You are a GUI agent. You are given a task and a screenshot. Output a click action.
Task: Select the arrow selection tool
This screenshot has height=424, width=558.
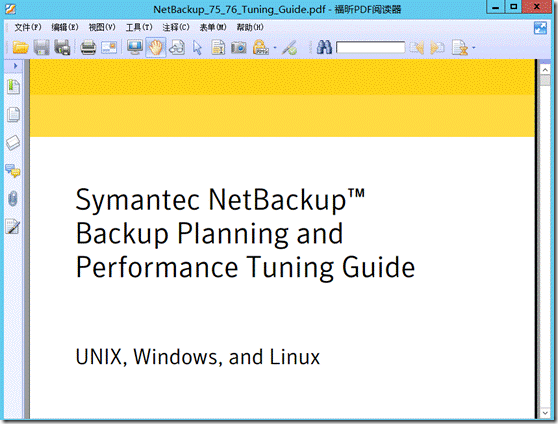click(x=198, y=48)
